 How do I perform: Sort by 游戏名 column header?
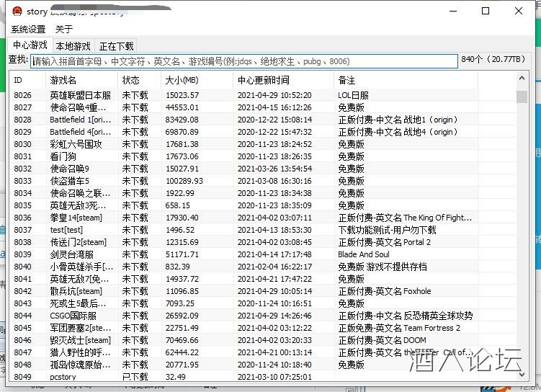[x=81, y=80]
